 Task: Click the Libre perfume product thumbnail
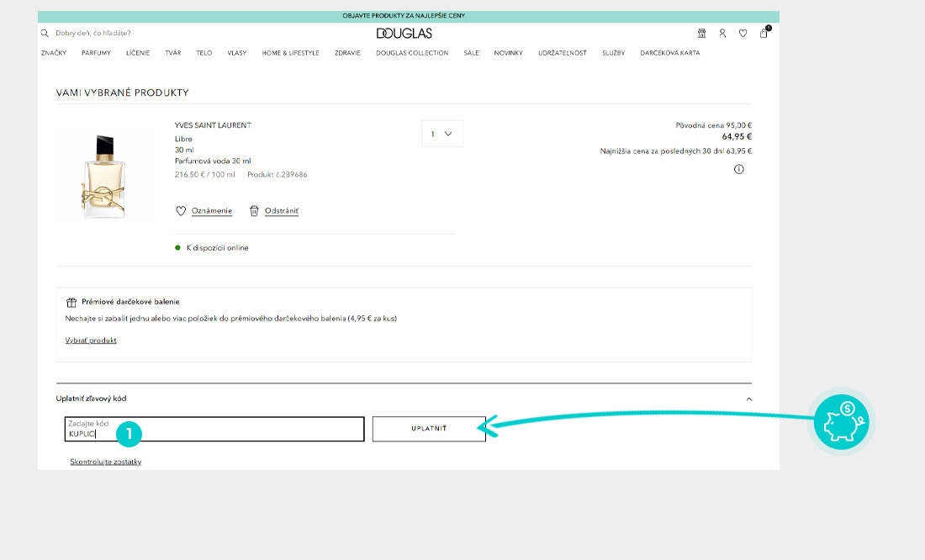pos(104,175)
